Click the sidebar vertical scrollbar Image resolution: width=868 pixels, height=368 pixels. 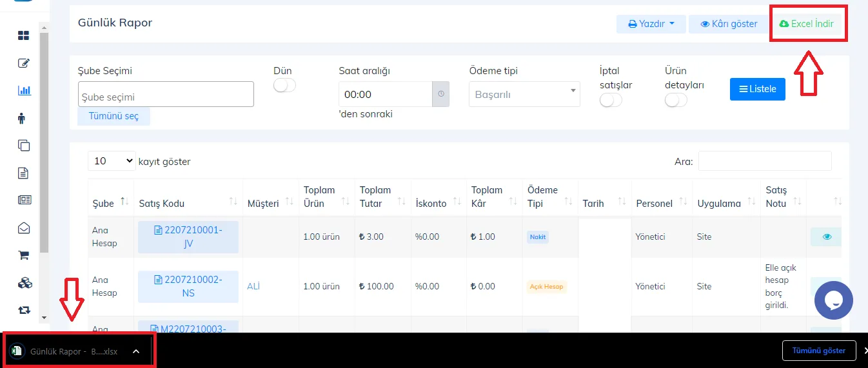click(44, 142)
